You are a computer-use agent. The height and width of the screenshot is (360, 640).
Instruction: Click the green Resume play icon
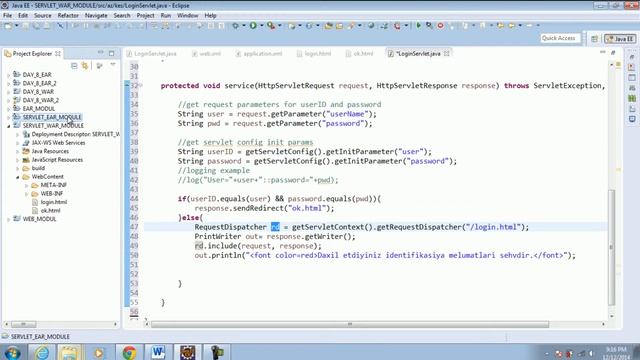click(418, 26)
